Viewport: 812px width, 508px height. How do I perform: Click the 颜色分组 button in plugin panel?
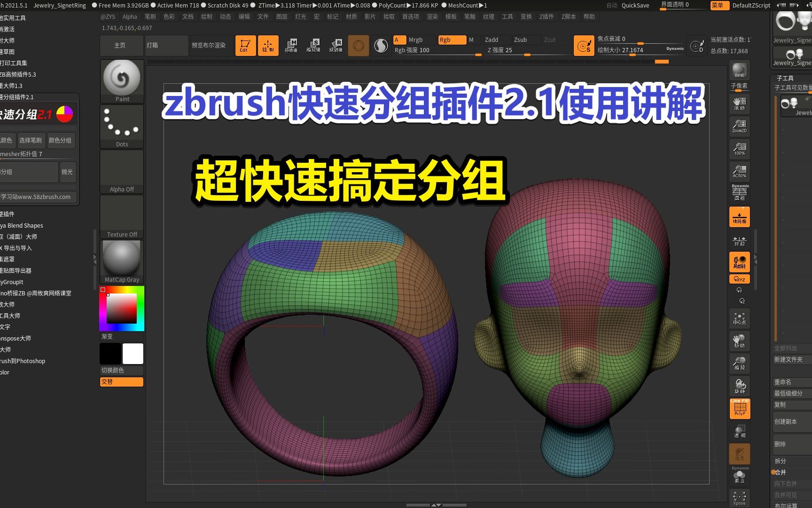pos(61,140)
